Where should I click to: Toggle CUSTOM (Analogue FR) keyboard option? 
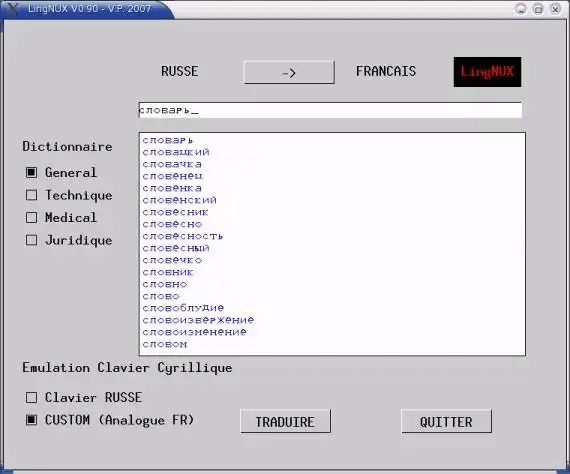[x=32, y=420]
